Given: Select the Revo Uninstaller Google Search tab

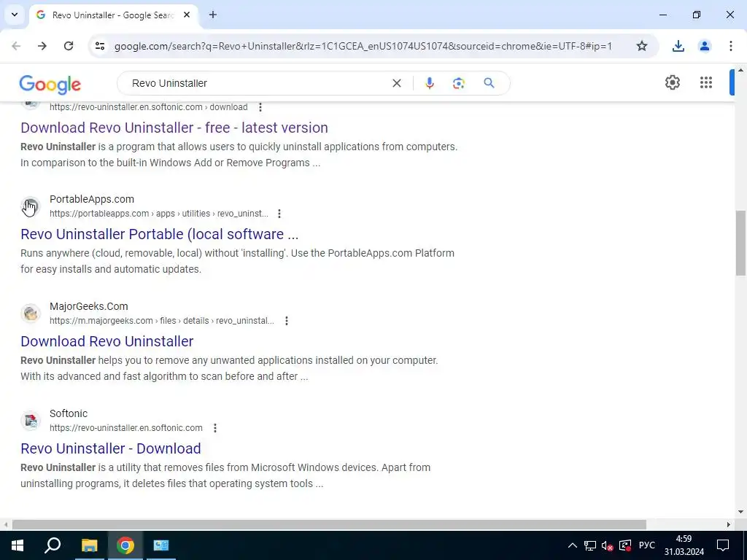Looking at the screenshot, I should coord(112,15).
